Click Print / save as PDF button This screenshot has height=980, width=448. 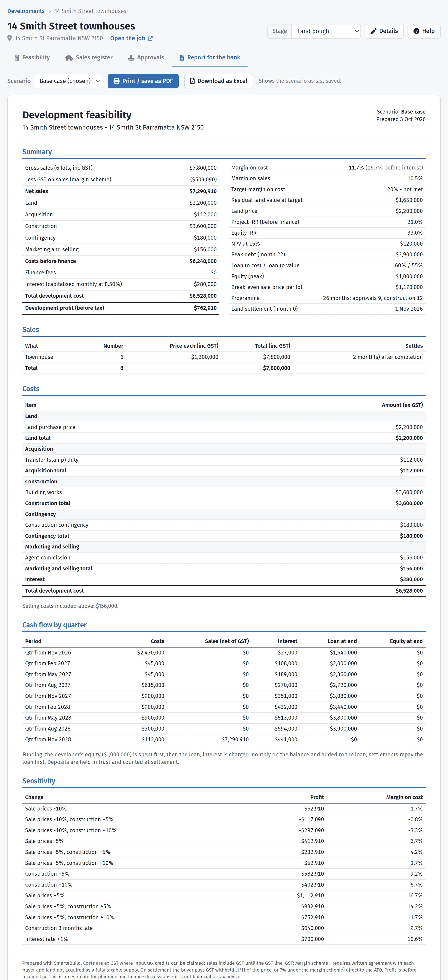coord(143,81)
